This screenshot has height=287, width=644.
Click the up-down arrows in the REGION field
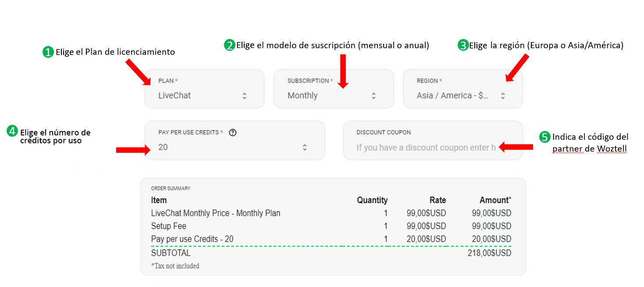click(503, 96)
